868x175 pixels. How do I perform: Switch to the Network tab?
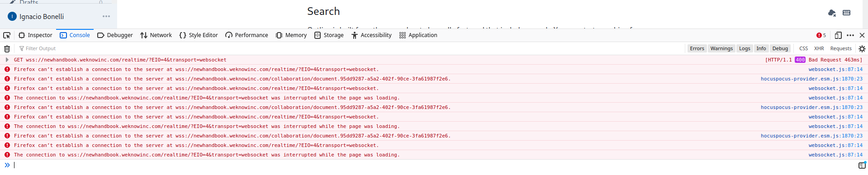coord(156,35)
